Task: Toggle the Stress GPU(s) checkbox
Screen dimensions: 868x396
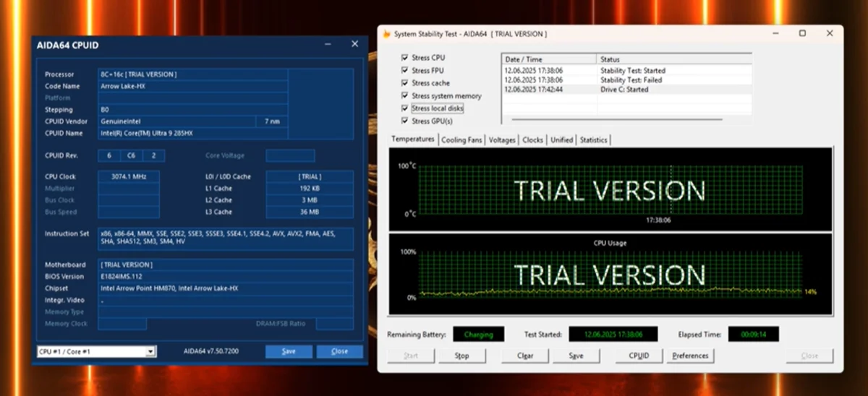Action: [x=405, y=121]
